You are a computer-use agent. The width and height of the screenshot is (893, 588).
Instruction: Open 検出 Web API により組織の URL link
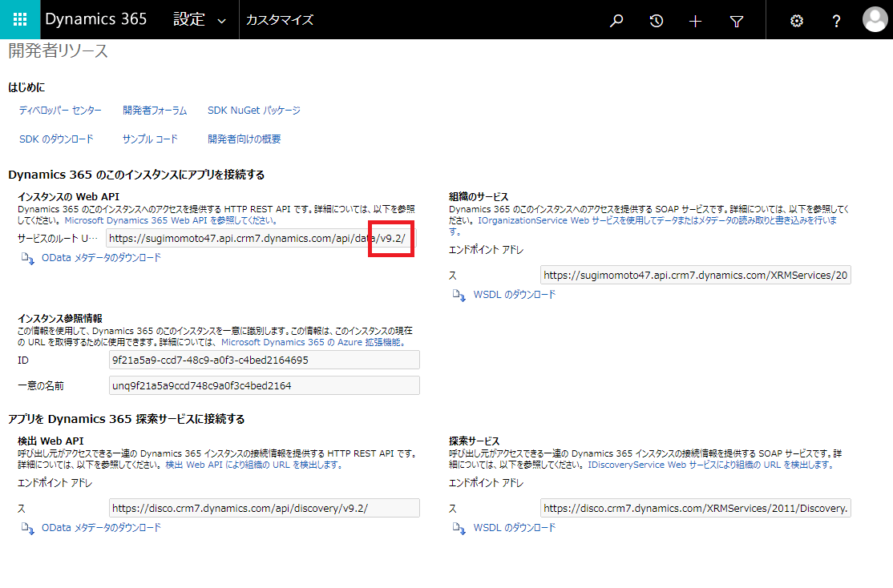pyautogui.click(x=255, y=465)
